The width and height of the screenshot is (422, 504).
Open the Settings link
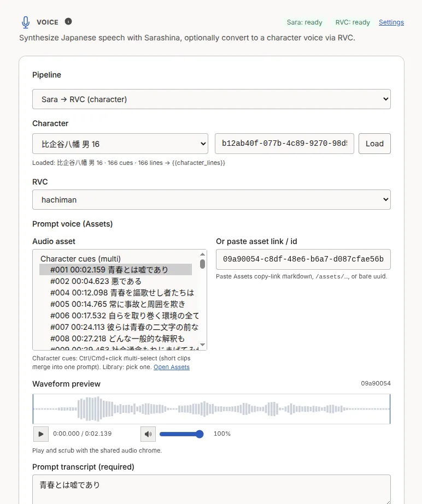pos(391,22)
